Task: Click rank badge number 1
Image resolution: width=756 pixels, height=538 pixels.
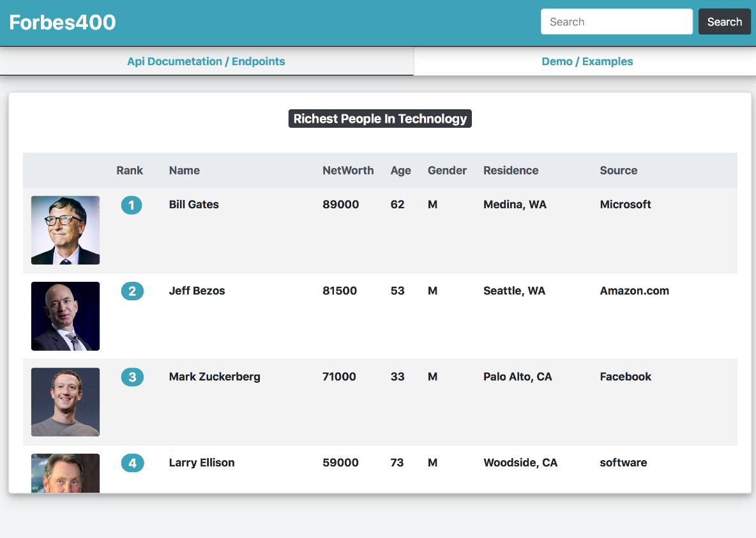Action: tap(131, 205)
